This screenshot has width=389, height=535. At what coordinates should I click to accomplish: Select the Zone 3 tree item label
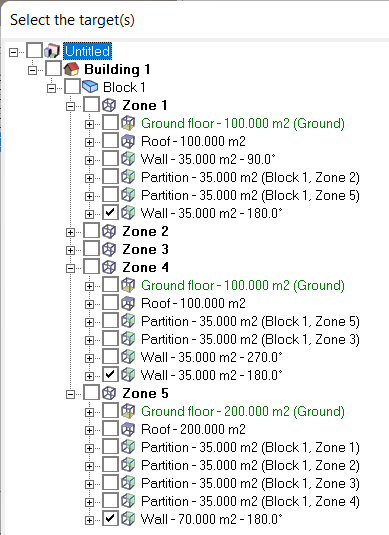[x=145, y=249]
